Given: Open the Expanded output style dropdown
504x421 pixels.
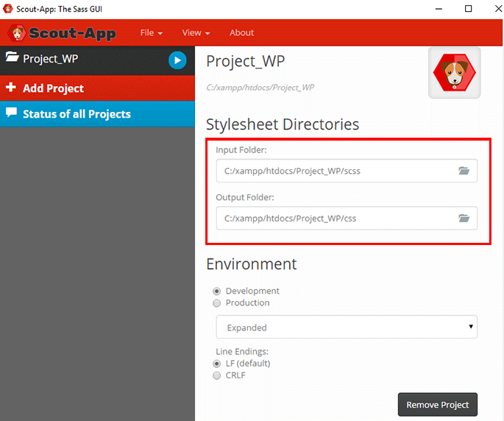Looking at the screenshot, I should tap(347, 327).
